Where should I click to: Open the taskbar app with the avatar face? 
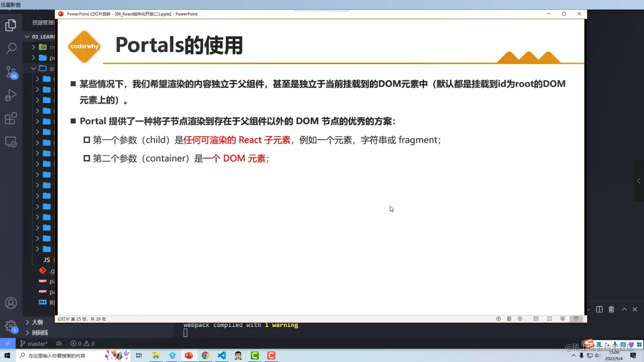point(238,355)
